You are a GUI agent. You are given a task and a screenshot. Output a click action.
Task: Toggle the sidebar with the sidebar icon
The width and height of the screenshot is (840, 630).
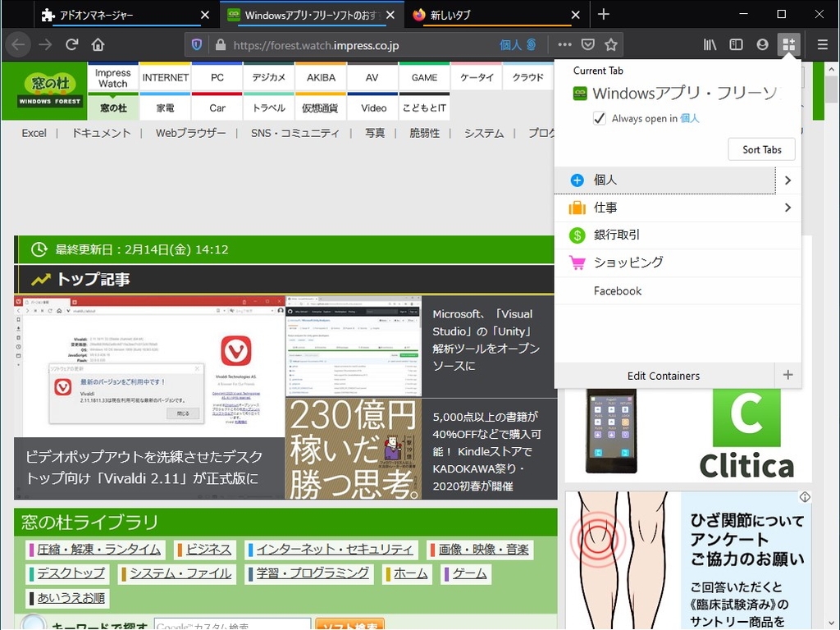(736, 44)
